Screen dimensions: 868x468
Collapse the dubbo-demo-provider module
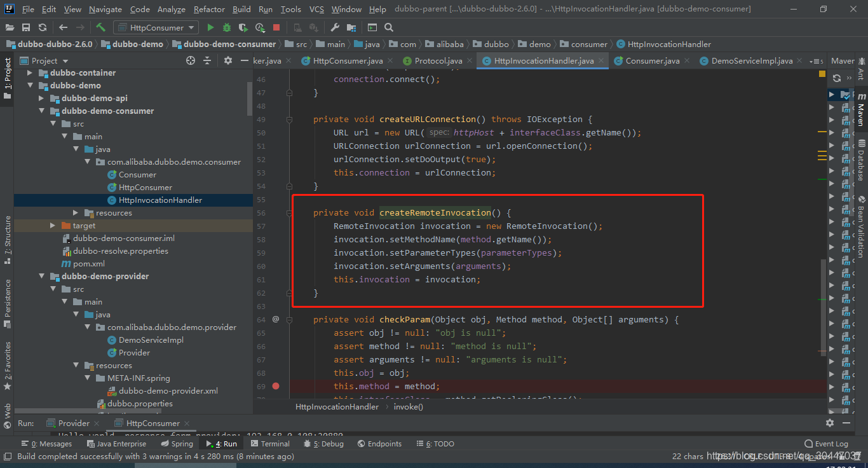click(x=41, y=276)
